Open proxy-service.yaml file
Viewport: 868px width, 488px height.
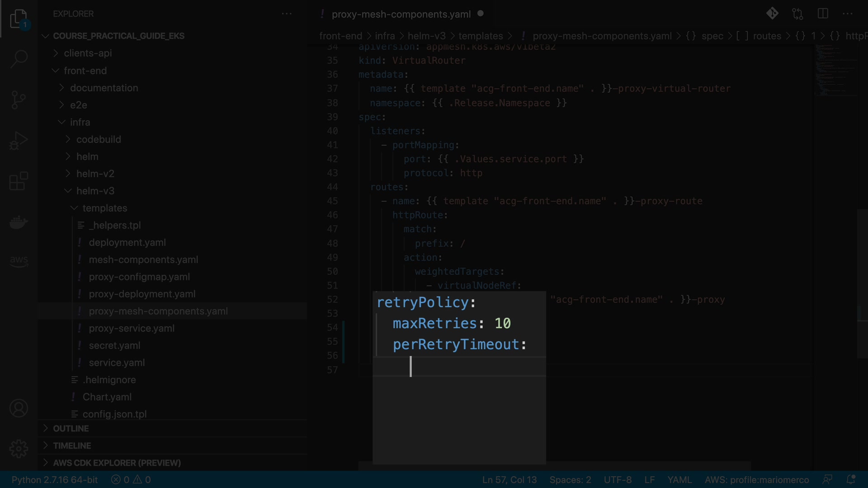click(x=131, y=328)
